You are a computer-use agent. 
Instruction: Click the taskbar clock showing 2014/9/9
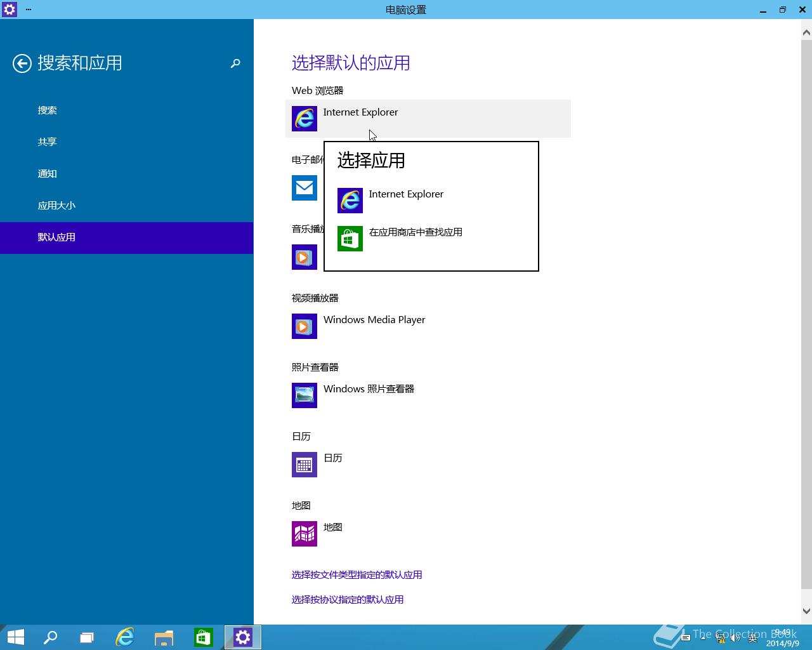click(783, 638)
